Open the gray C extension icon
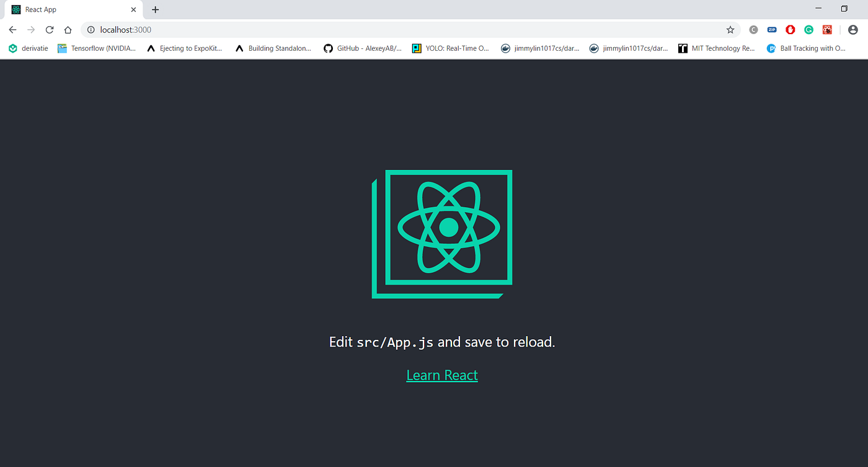 [753, 30]
